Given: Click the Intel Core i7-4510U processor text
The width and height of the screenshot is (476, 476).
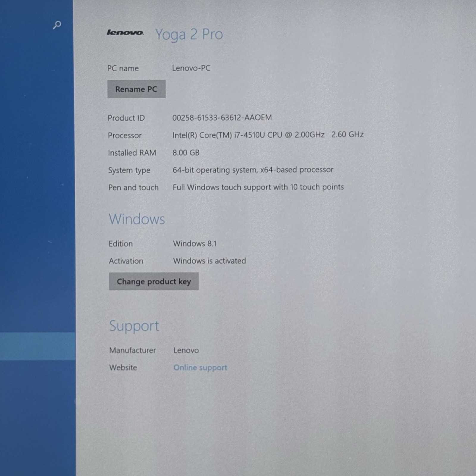Looking at the screenshot, I should coord(268,135).
